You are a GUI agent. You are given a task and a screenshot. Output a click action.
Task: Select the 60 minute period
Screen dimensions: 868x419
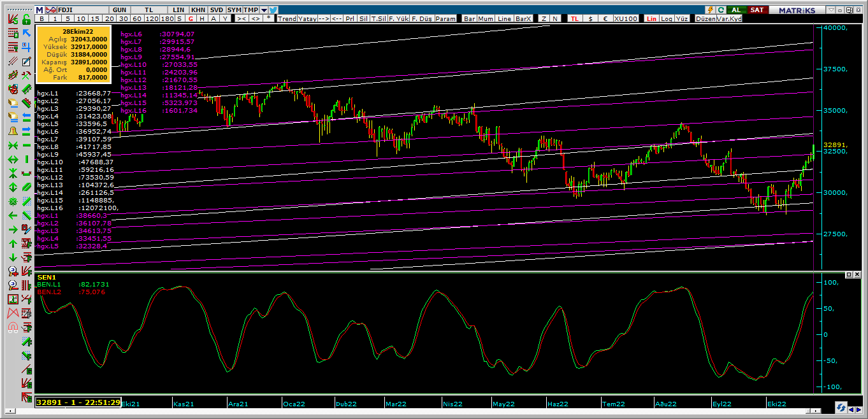[136, 18]
